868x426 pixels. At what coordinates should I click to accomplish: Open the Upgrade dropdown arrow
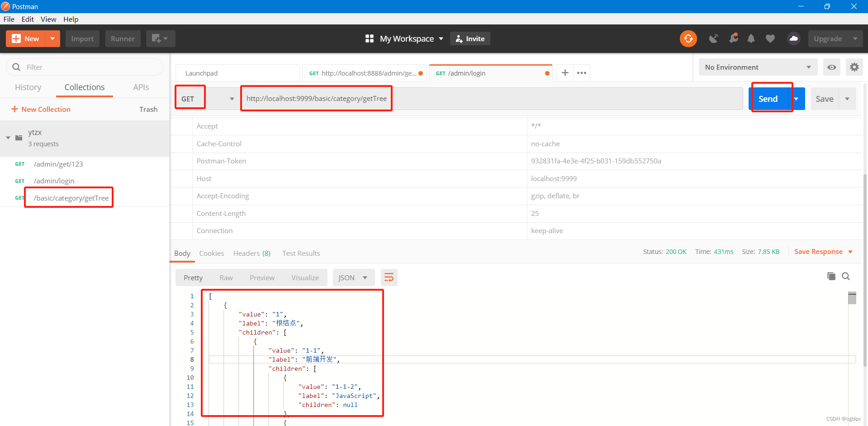click(x=855, y=39)
